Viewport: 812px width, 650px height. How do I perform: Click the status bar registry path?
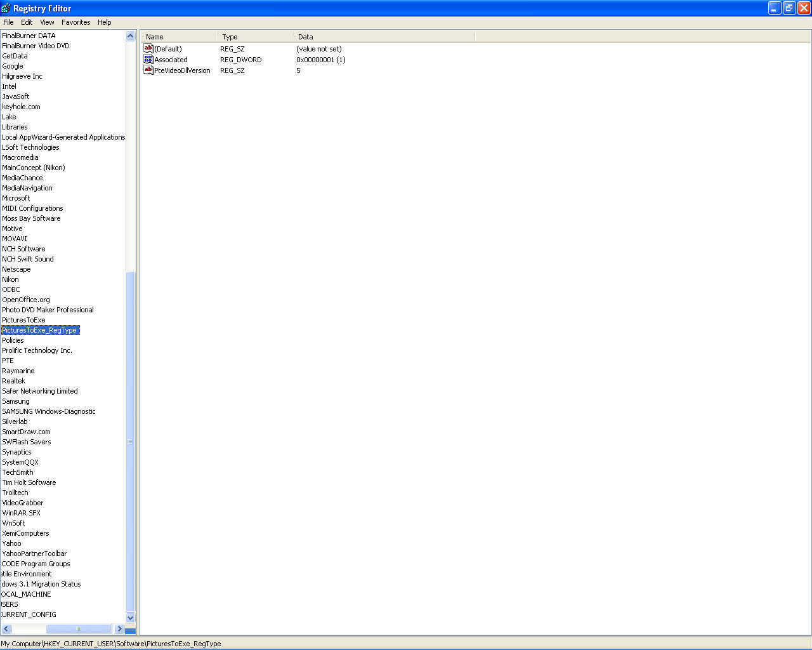coord(111,644)
